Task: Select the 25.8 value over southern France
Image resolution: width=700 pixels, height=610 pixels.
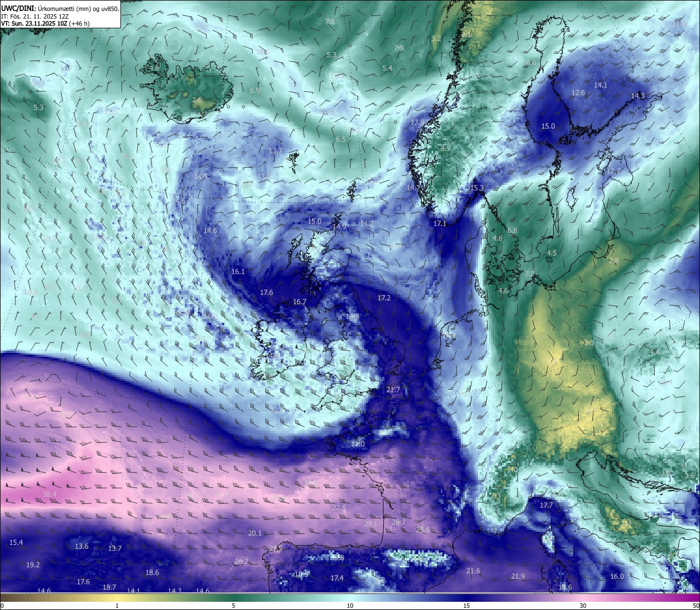Action: pyautogui.click(x=423, y=530)
